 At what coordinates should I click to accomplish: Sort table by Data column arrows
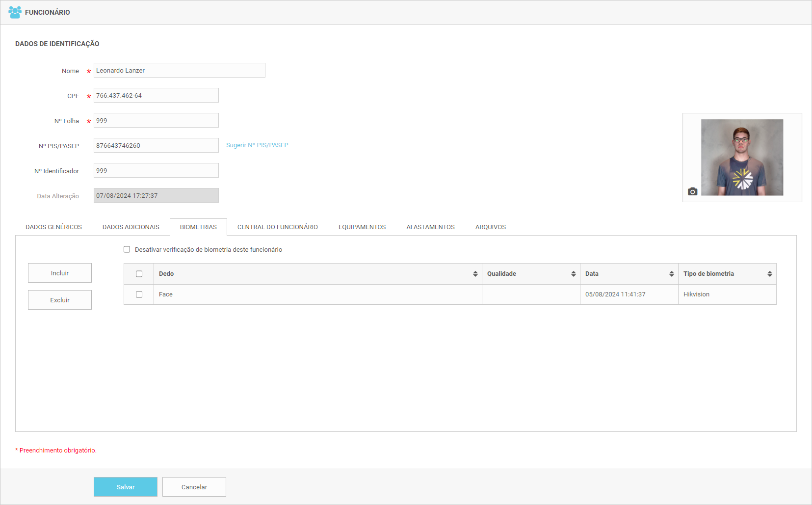click(x=671, y=274)
